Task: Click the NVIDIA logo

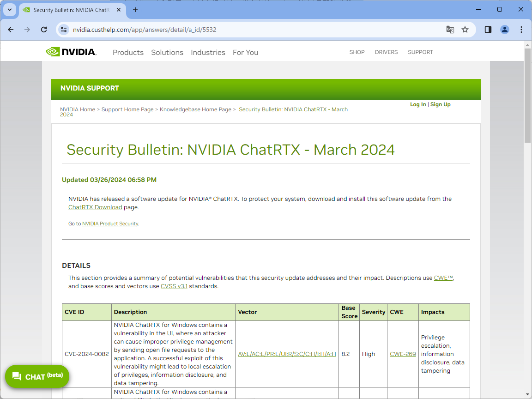Action: coord(71,52)
